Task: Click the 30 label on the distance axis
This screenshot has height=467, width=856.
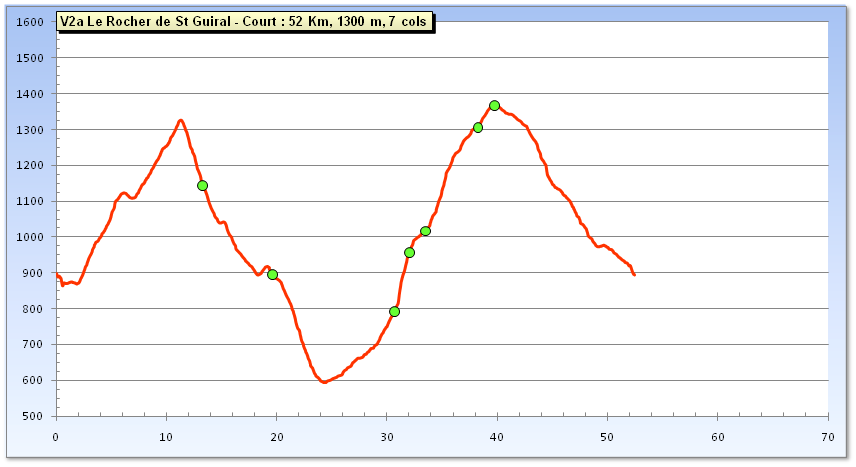Action: [387, 437]
